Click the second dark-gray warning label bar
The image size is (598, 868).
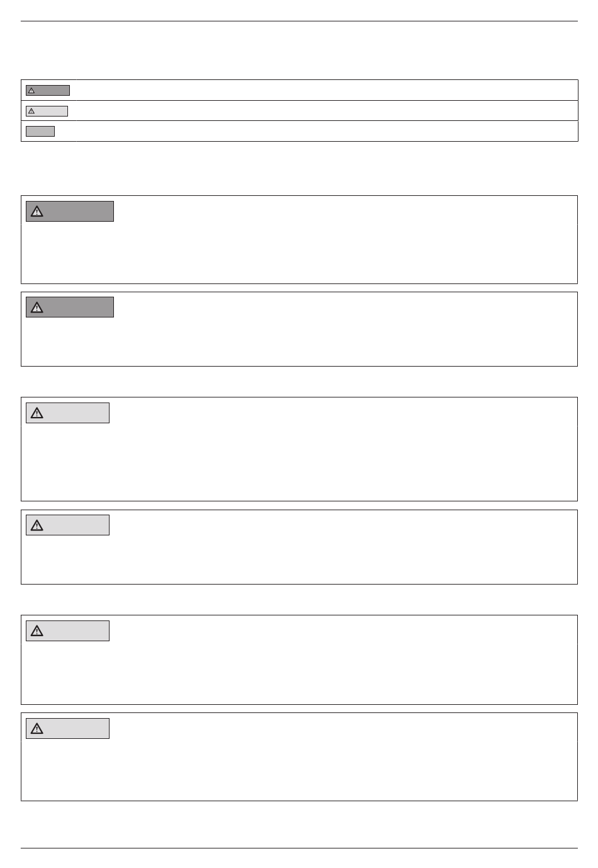(x=70, y=307)
